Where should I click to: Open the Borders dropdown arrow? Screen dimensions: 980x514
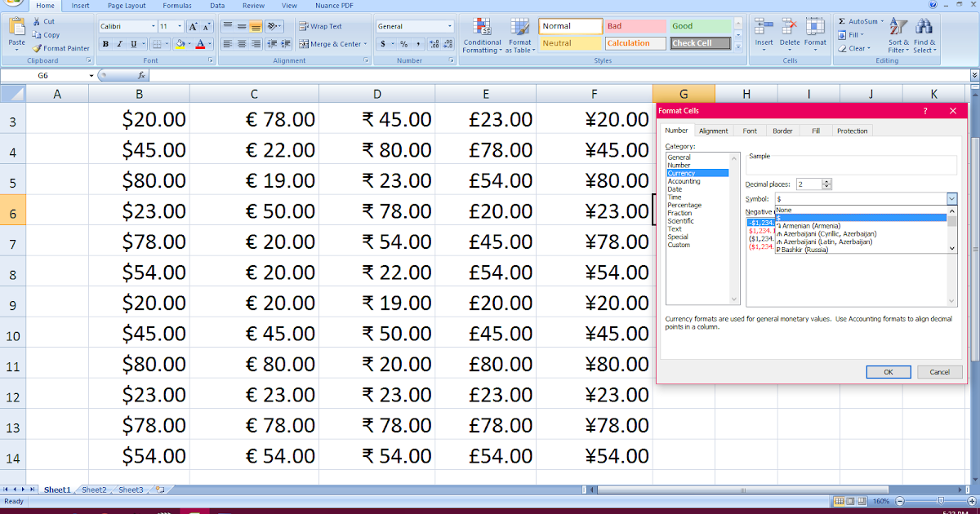click(166, 44)
